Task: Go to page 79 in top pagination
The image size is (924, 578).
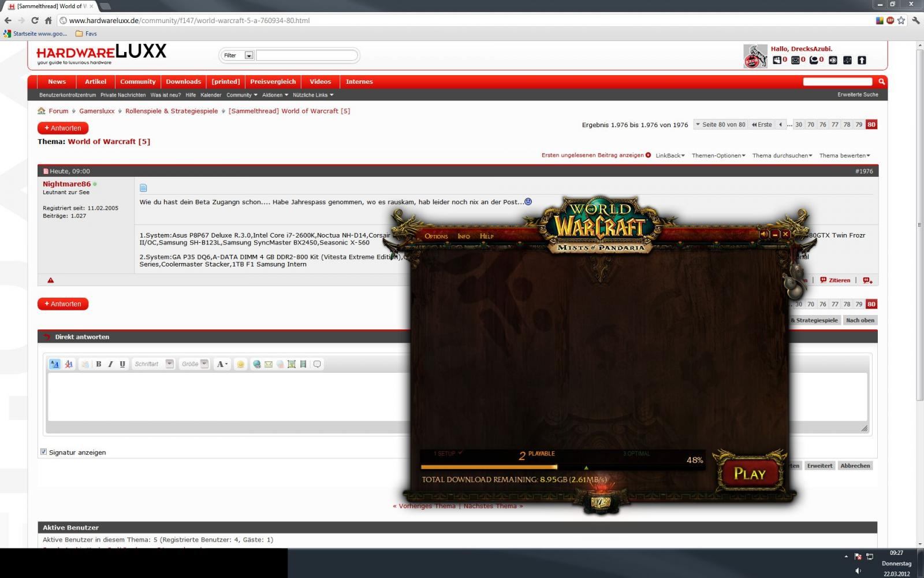Action: (859, 124)
